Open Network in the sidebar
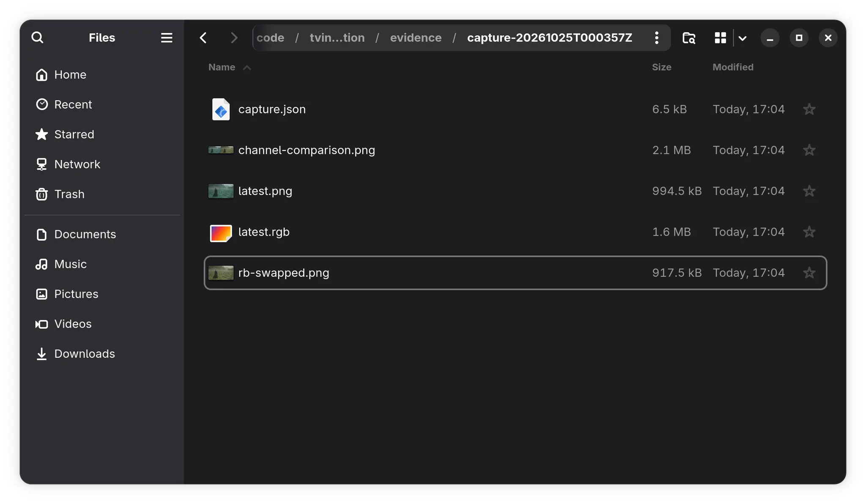Screen dimensions: 866x504 click(102, 164)
